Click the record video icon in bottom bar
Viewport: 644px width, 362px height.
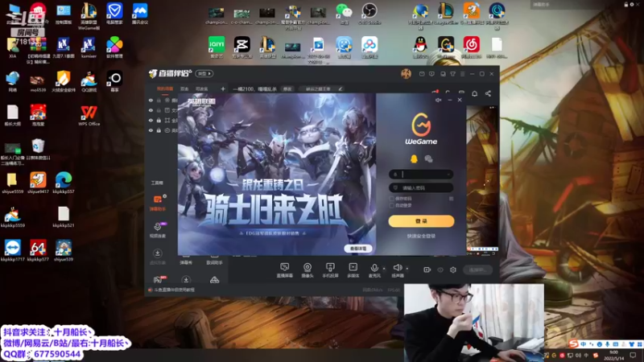427,269
